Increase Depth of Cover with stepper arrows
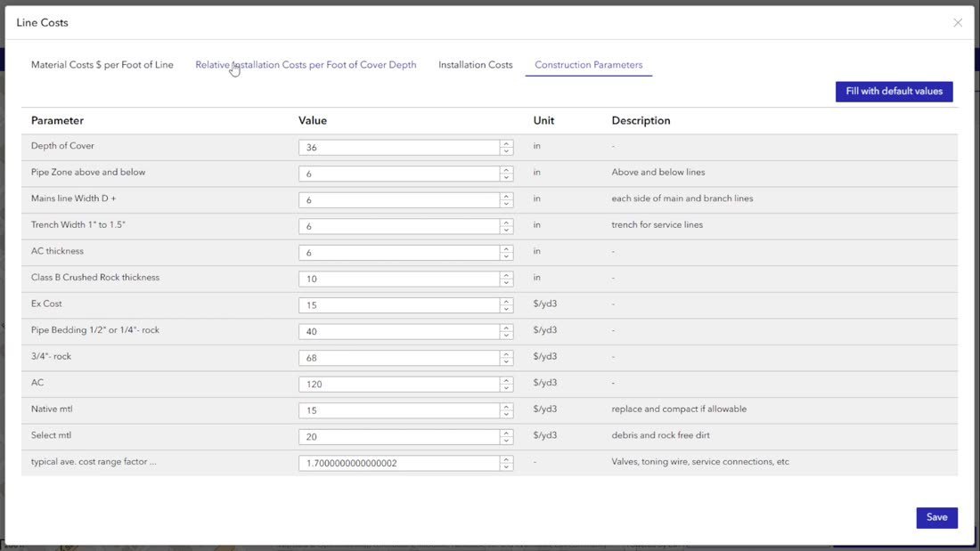 tap(506, 143)
